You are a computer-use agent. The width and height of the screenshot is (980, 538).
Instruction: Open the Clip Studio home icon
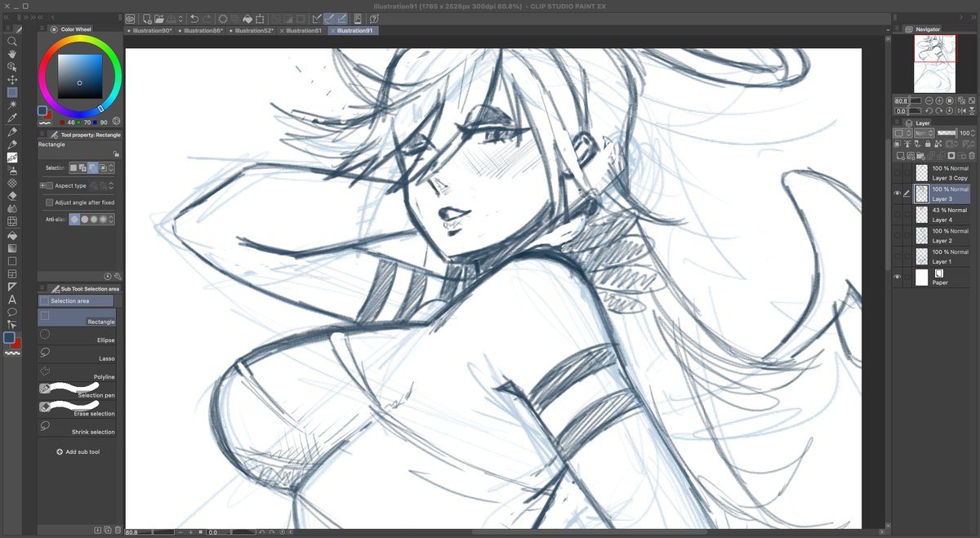click(x=130, y=19)
